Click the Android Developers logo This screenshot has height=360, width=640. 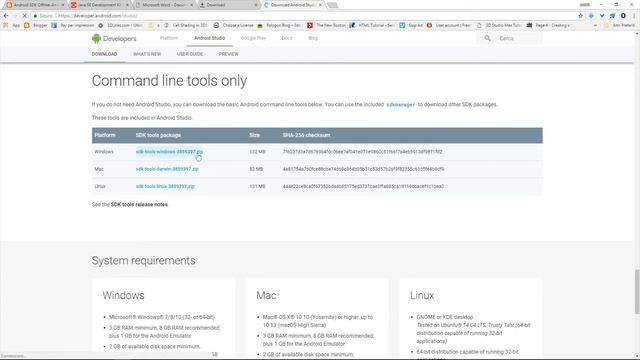click(114, 38)
